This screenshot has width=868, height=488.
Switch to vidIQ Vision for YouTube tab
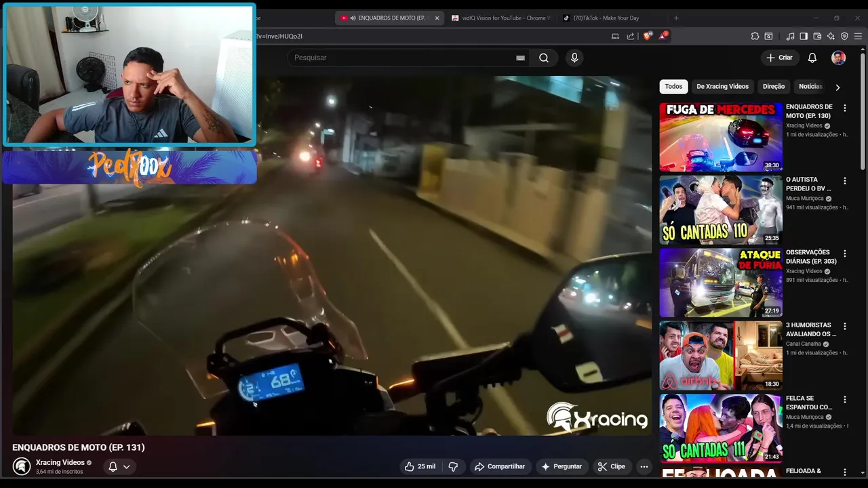[x=500, y=18]
